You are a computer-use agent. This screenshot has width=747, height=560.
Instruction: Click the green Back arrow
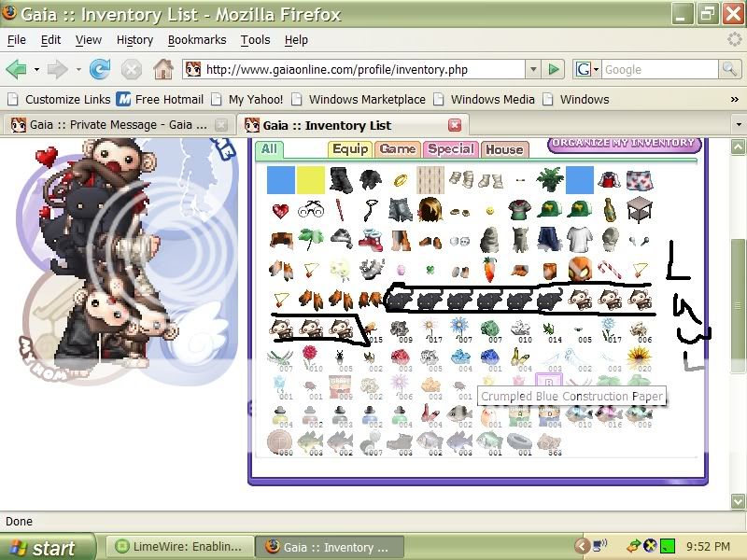[16, 69]
